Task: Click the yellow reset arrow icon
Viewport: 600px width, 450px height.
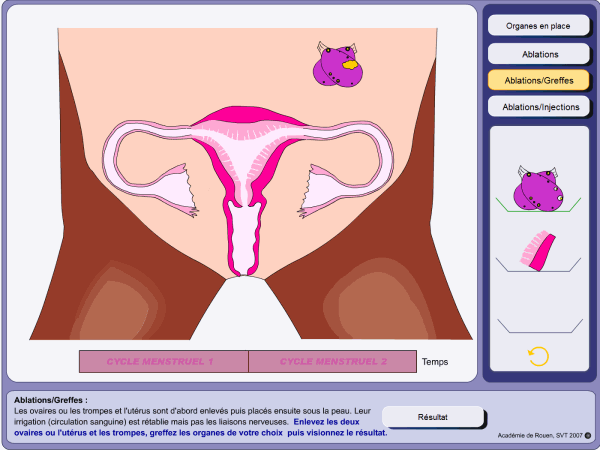Action: (538, 356)
